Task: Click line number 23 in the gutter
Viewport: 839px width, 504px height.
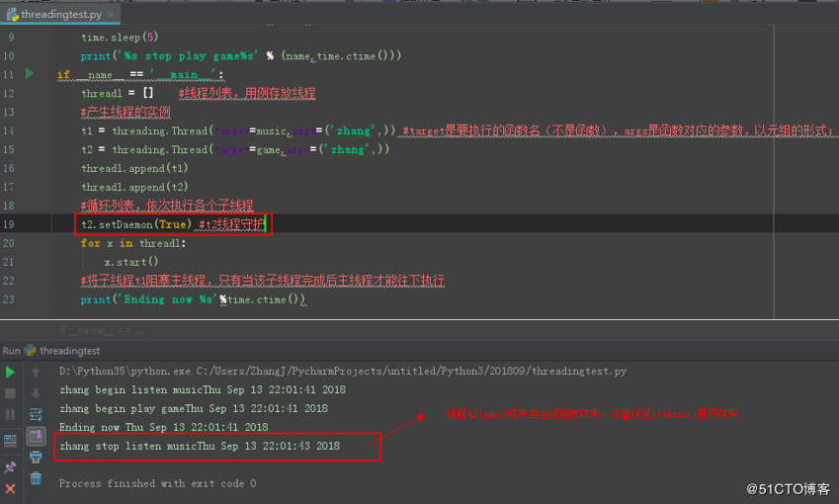Action: click(x=9, y=299)
